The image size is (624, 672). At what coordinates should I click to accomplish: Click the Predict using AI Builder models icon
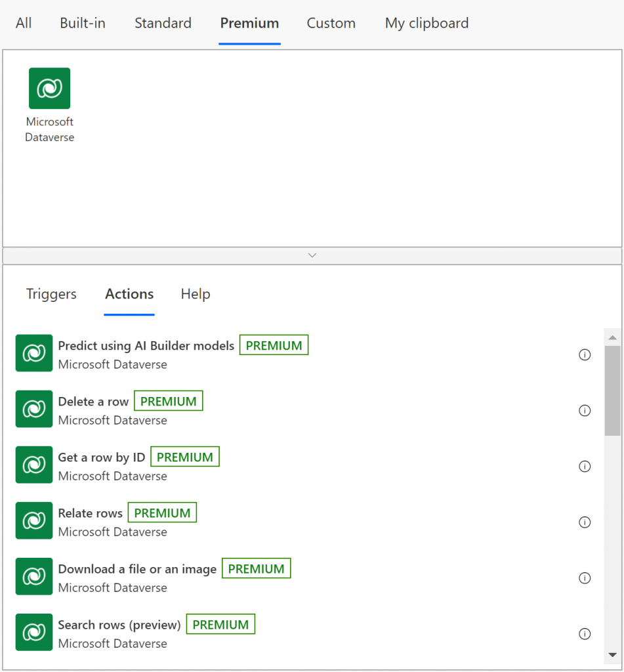[34, 353]
